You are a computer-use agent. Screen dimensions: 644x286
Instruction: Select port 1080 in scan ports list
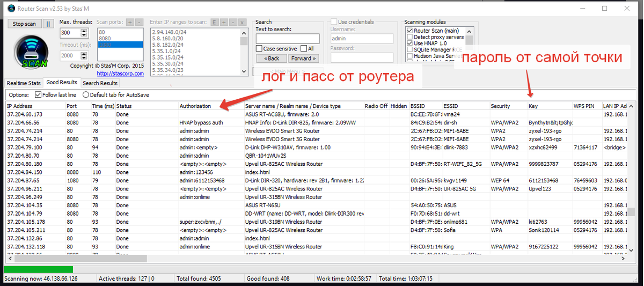[120, 45]
